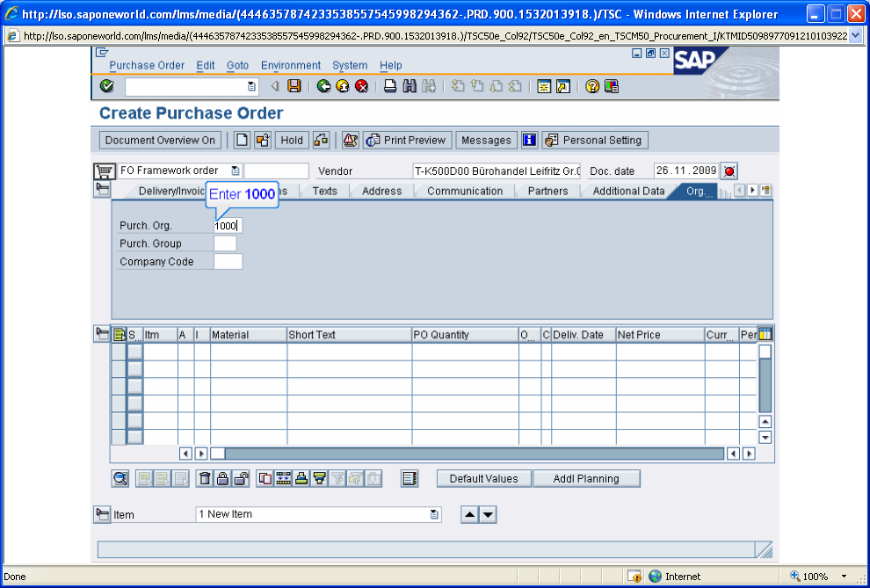Screen dimensions: 870x588
Task: Open the Environment menu
Action: [x=291, y=65]
